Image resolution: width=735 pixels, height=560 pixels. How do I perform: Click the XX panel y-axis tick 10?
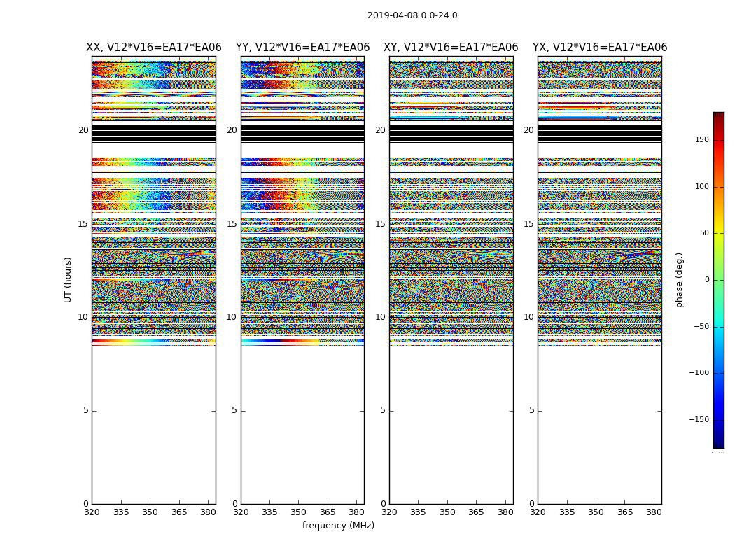pyautogui.click(x=83, y=317)
